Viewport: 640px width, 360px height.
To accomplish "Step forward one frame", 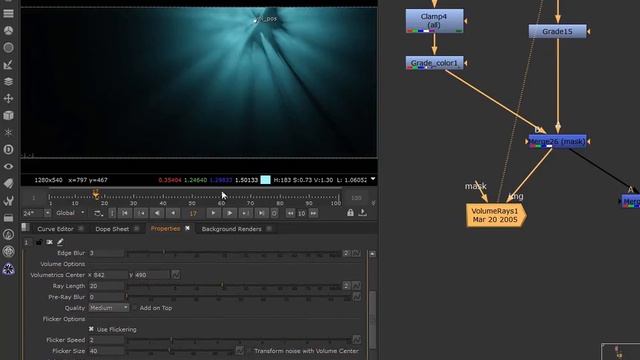I will point(213,213).
